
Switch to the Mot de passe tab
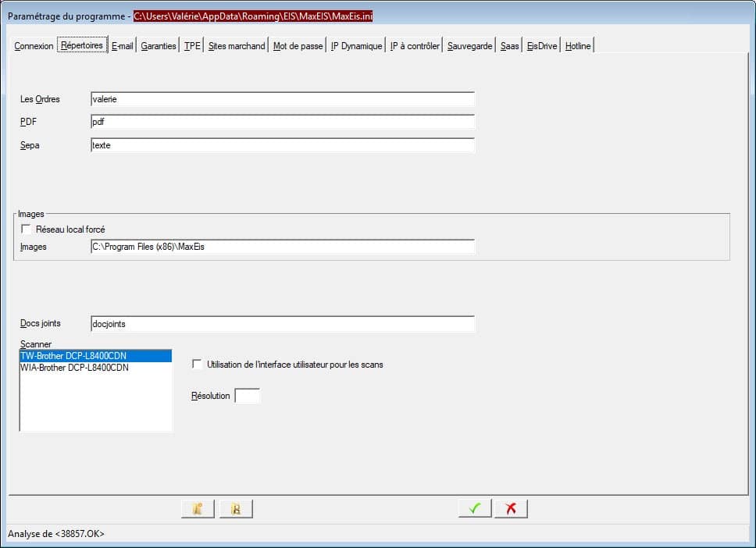(x=298, y=46)
